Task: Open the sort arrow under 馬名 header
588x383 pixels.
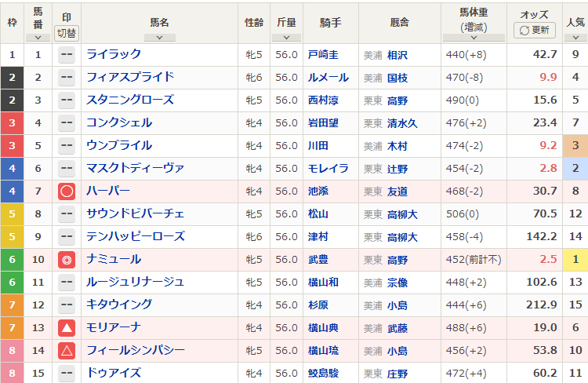Action: point(159,37)
